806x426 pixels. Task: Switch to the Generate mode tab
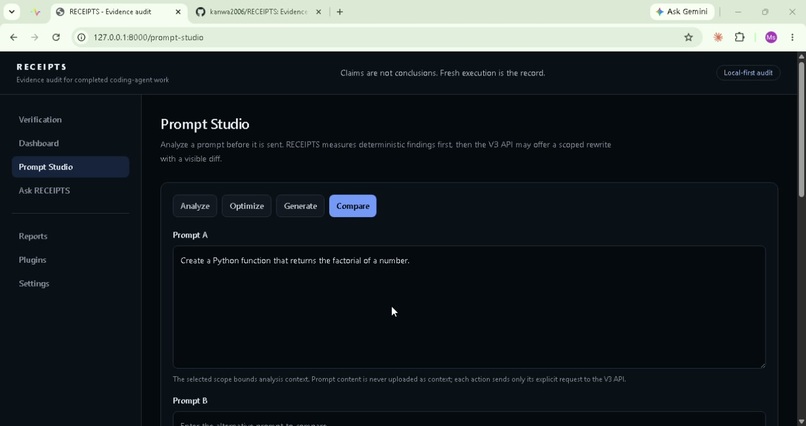click(300, 206)
